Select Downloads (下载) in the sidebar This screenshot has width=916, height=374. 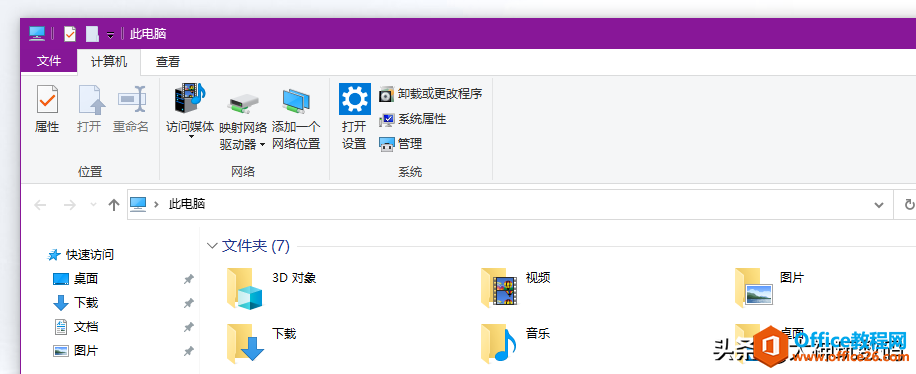75,303
